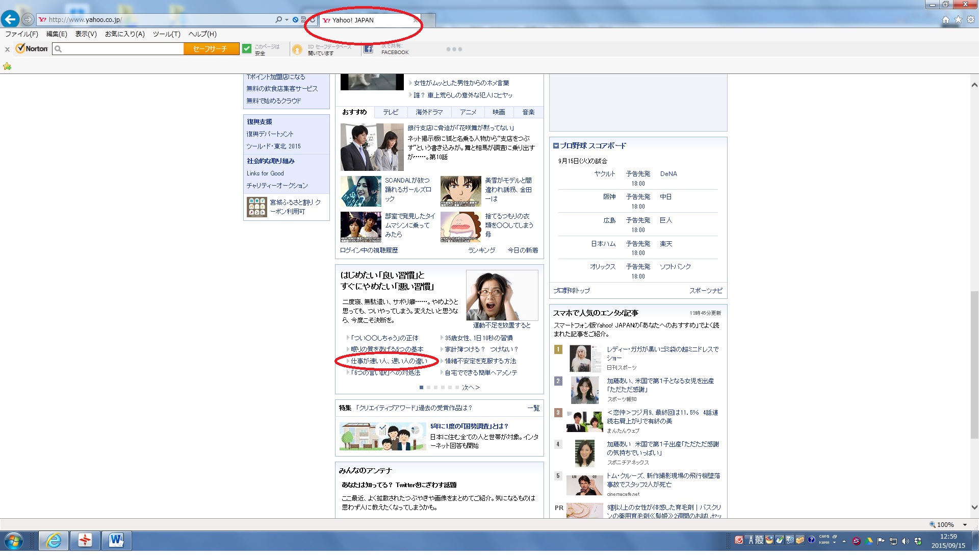Viewport: 980px width, 556px height.
Task: Show hidden system tray icons arrow
Action: 844,541
